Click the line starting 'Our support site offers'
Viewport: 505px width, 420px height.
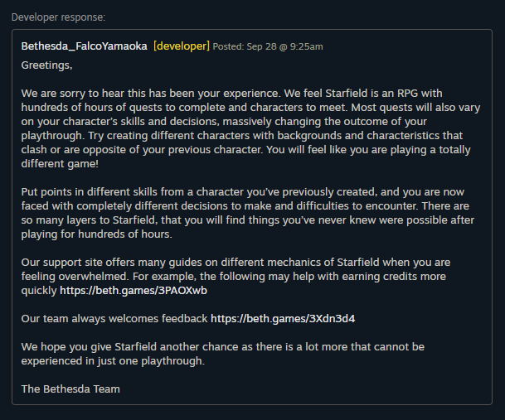click(x=236, y=263)
